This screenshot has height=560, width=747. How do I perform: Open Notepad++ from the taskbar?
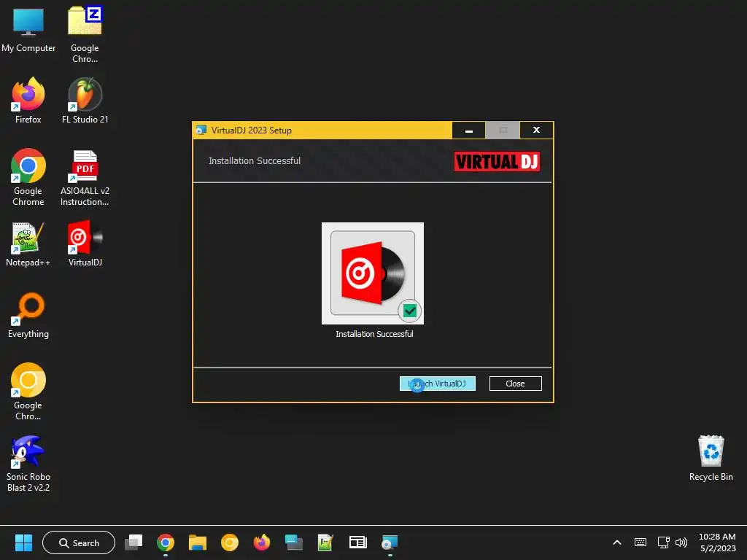click(x=325, y=542)
